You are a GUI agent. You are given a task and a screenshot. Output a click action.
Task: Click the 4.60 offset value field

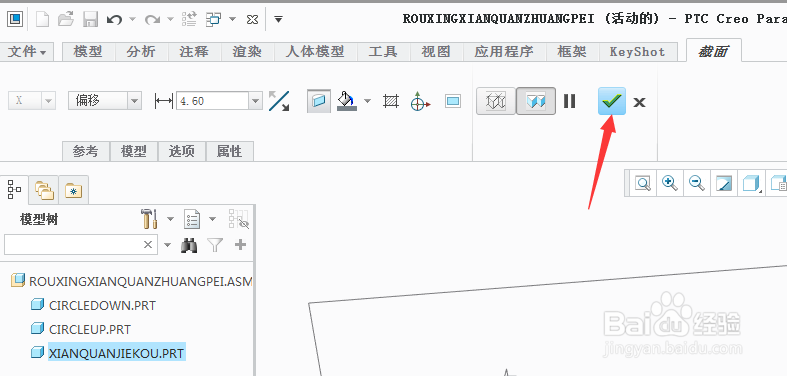(x=212, y=101)
